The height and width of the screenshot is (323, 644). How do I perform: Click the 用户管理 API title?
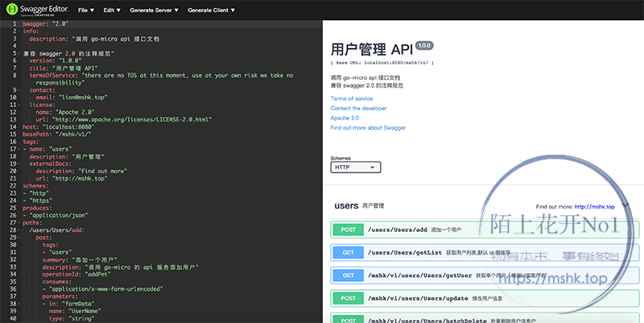coord(372,49)
